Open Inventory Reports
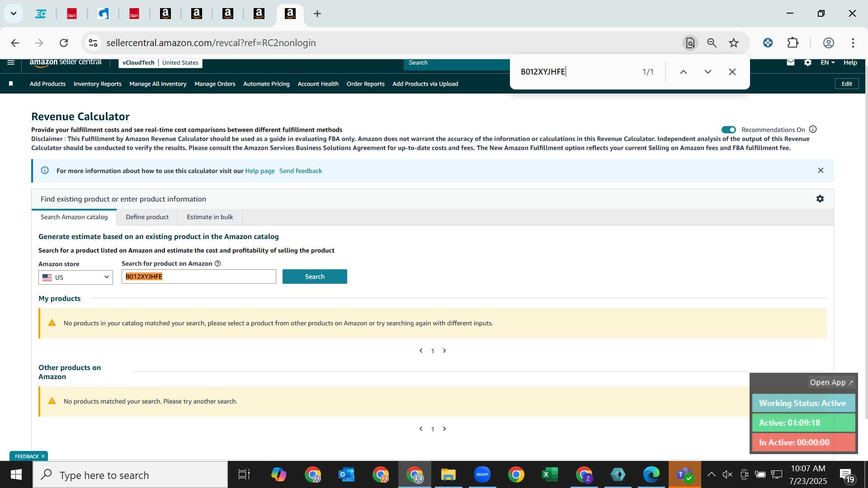The width and height of the screenshot is (868, 488). (x=97, y=84)
